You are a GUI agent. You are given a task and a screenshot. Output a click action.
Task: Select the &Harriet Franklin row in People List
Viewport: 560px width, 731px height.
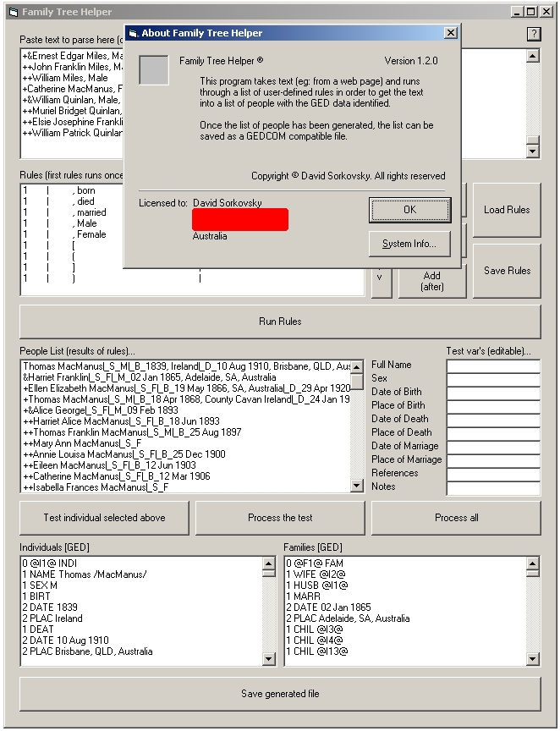click(x=186, y=377)
